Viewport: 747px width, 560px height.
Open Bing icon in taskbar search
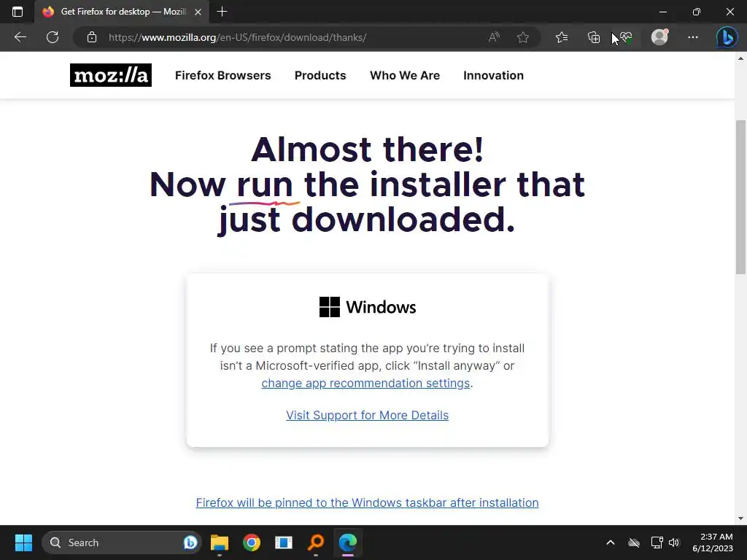tap(190, 542)
